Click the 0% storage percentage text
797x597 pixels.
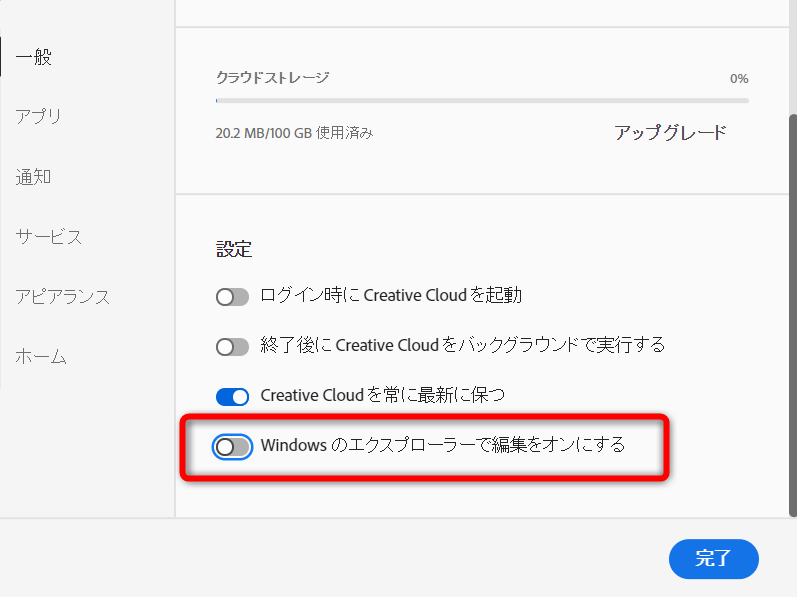[738, 78]
